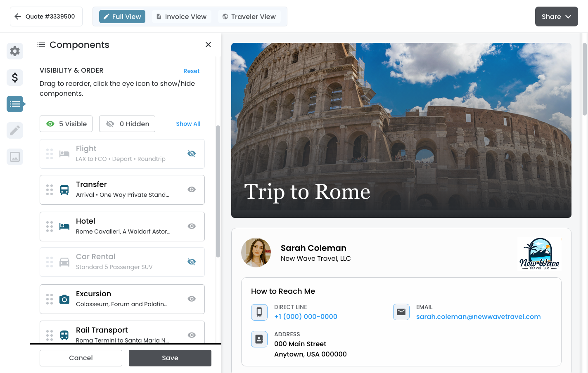The width and height of the screenshot is (588, 373).
Task: Open the image gallery sidebar panel
Action: click(x=15, y=157)
